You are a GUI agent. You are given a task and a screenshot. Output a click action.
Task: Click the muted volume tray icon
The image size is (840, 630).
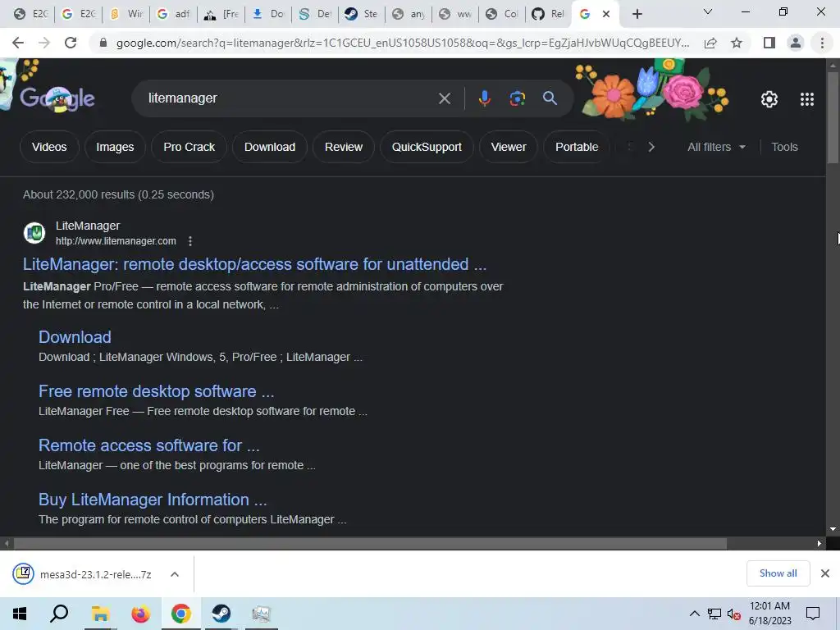pyautogui.click(x=733, y=614)
